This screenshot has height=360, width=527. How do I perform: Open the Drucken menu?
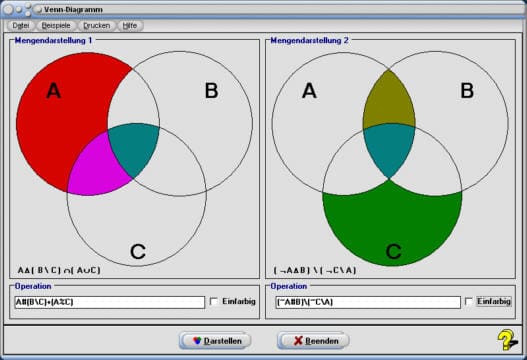pyautogui.click(x=96, y=26)
